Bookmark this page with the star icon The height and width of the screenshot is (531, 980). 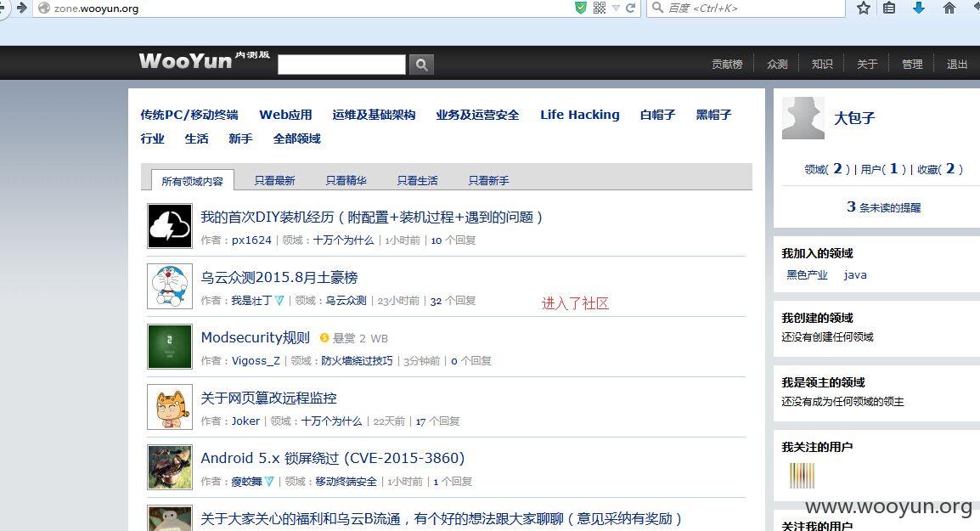tap(864, 8)
